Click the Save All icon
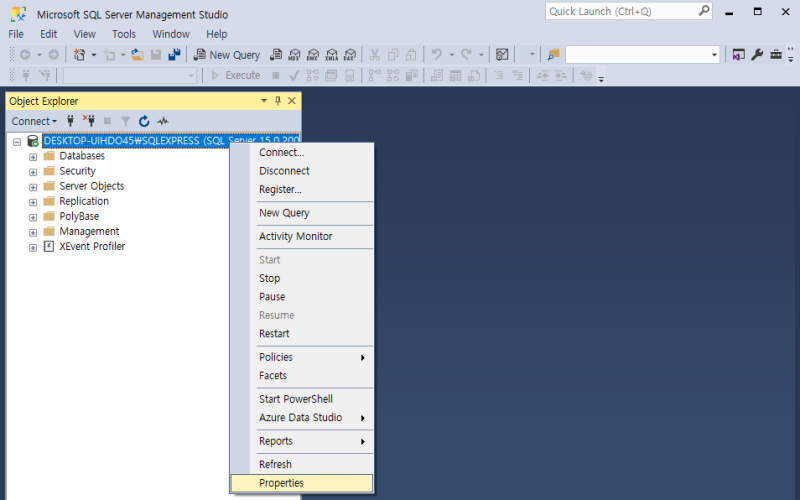The width and height of the screenshot is (800, 500). point(174,55)
